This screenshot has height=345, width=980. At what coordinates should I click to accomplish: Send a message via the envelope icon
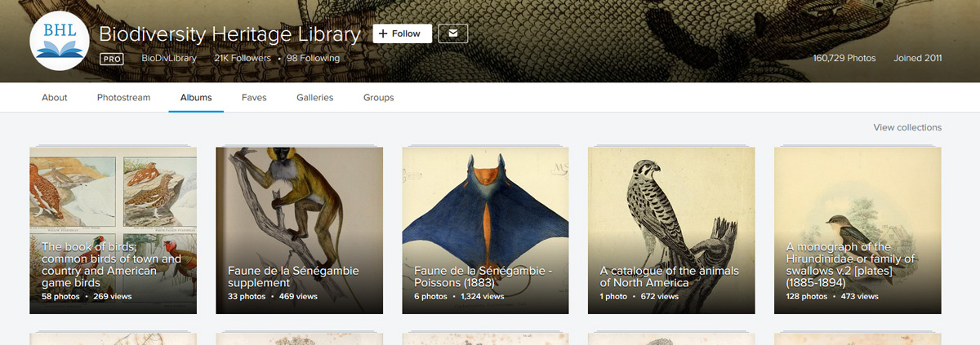[453, 33]
